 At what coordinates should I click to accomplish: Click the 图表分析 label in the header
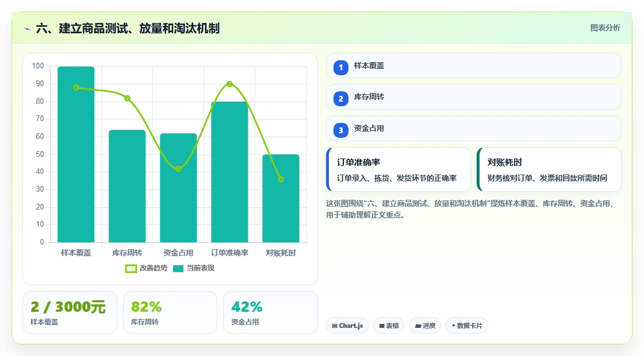605,28
